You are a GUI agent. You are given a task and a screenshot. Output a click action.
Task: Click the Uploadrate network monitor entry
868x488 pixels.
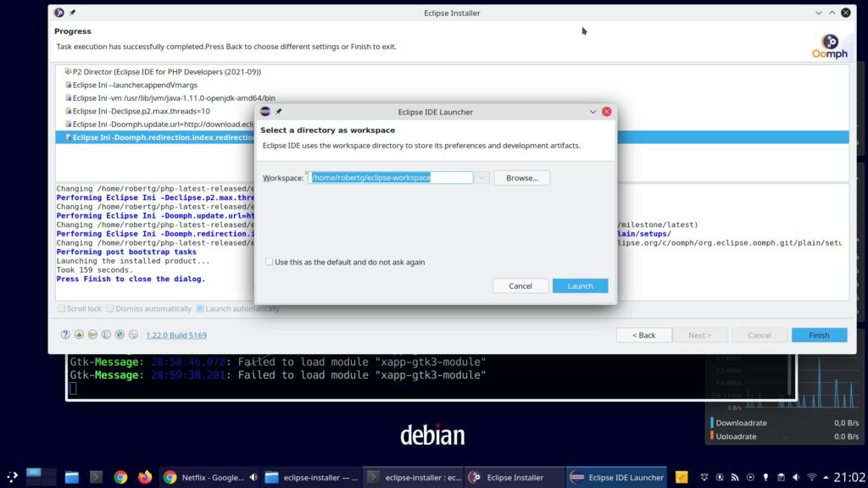[x=784, y=436]
